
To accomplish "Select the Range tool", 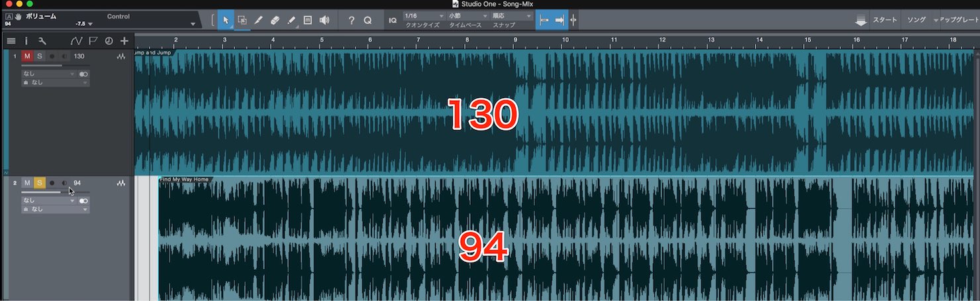I will point(242,21).
